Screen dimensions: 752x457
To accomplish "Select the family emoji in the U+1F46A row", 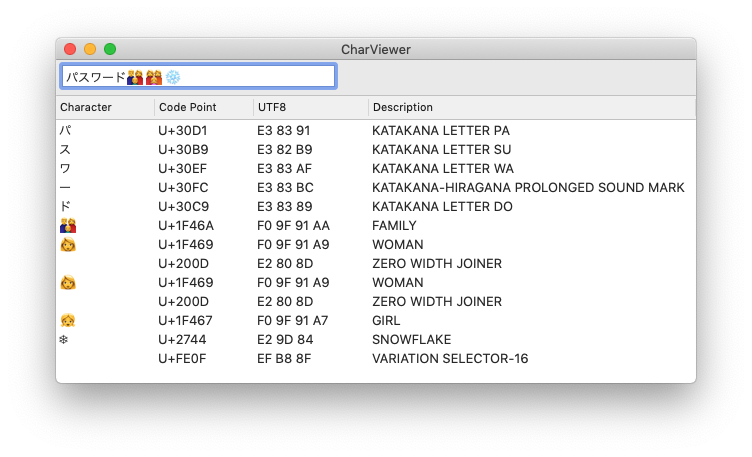I will [x=68, y=225].
